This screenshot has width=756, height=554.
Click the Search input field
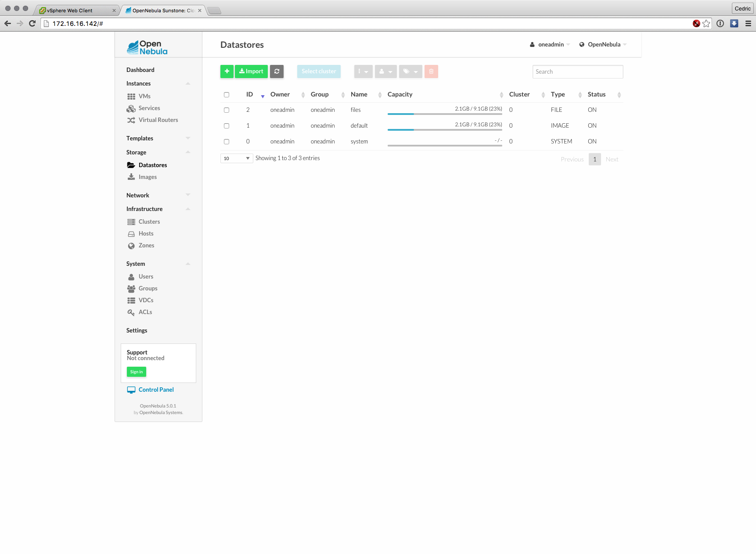click(x=577, y=72)
